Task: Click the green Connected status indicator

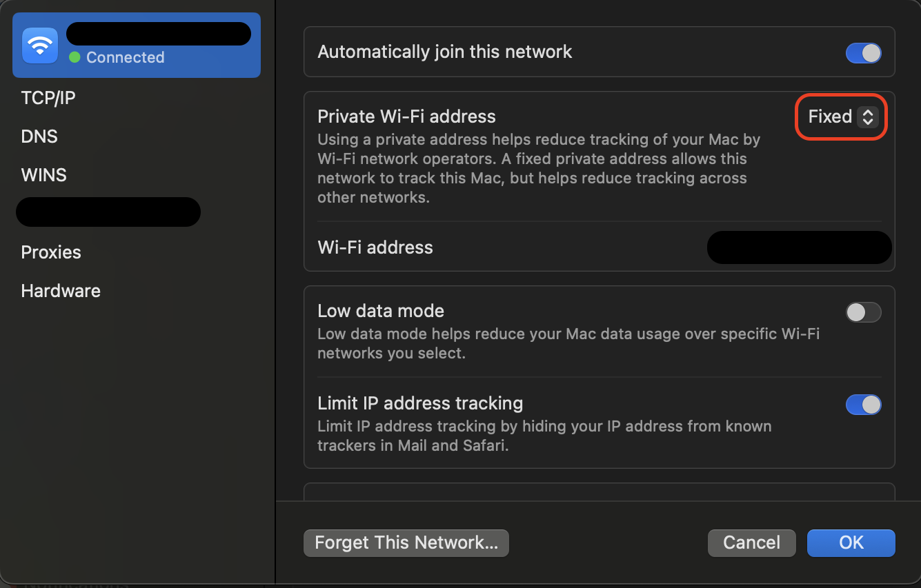Action: tap(72, 57)
